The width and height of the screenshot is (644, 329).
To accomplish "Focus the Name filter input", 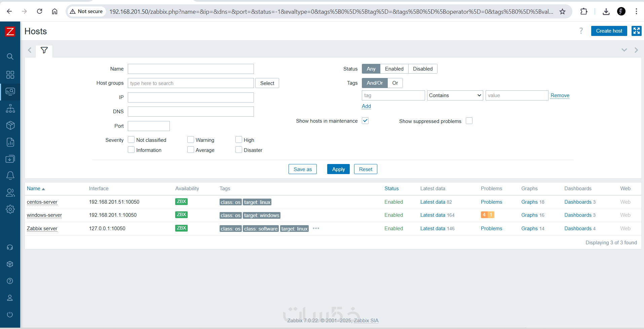I will (x=191, y=69).
